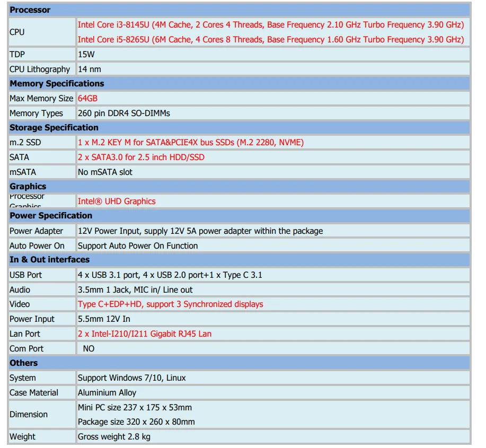Screen dimensions: 486x448
Task: Click the SATA row label
Action: [x=19, y=157]
